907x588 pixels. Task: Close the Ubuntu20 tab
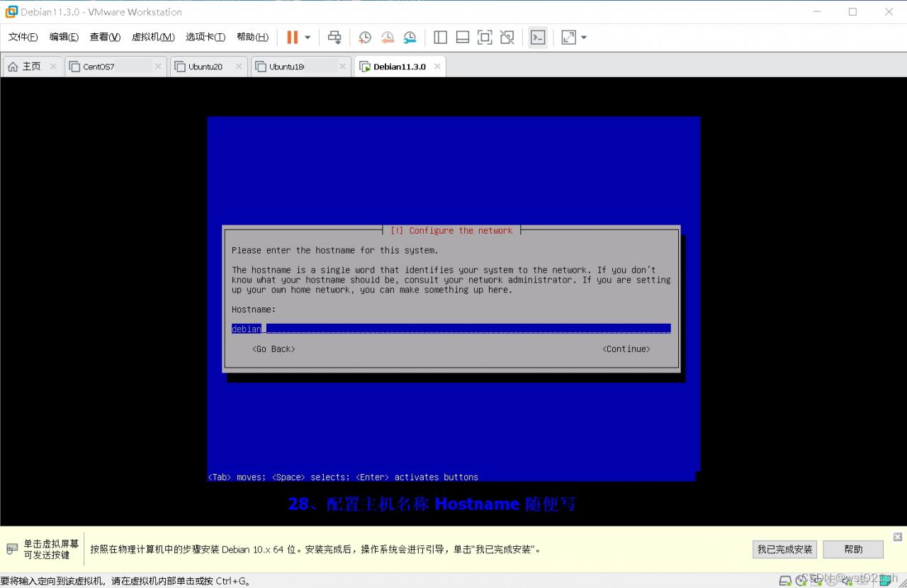tap(239, 67)
